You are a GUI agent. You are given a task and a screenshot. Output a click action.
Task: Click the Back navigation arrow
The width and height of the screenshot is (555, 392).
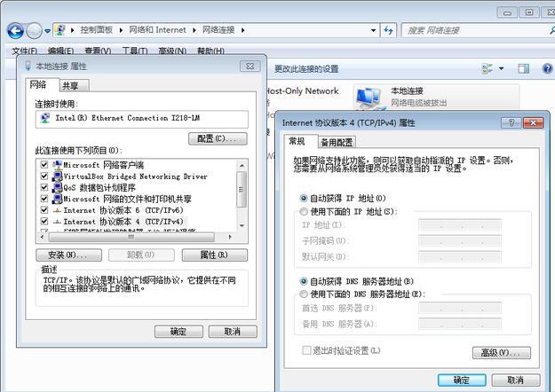coord(16,31)
